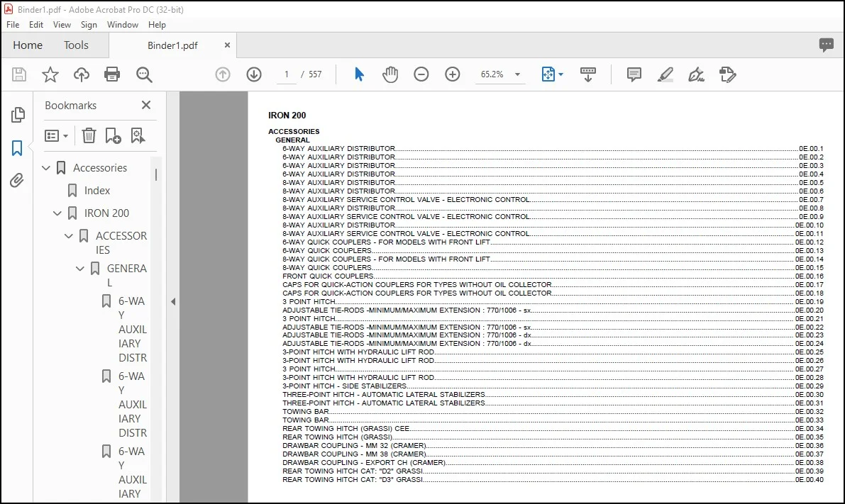Click the Bookmarks panel scrollbar
The image size is (845, 504).
coord(156,174)
